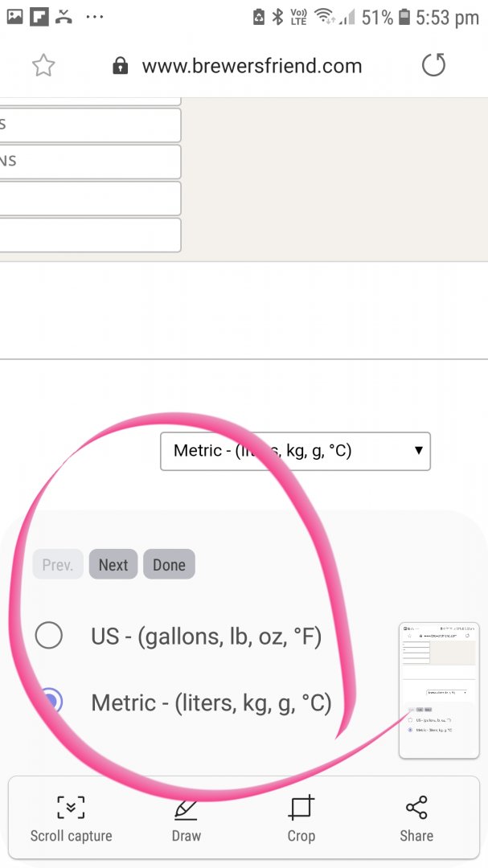Tap the last empty form input field

click(89, 235)
